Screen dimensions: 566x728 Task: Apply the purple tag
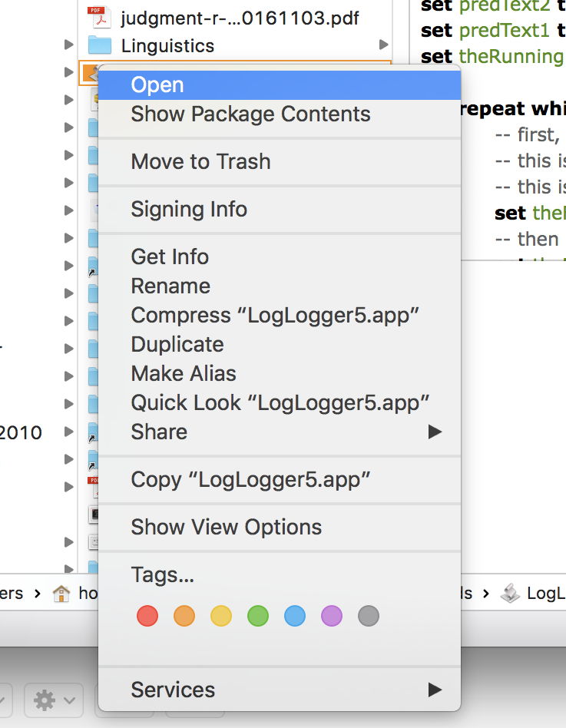(332, 615)
